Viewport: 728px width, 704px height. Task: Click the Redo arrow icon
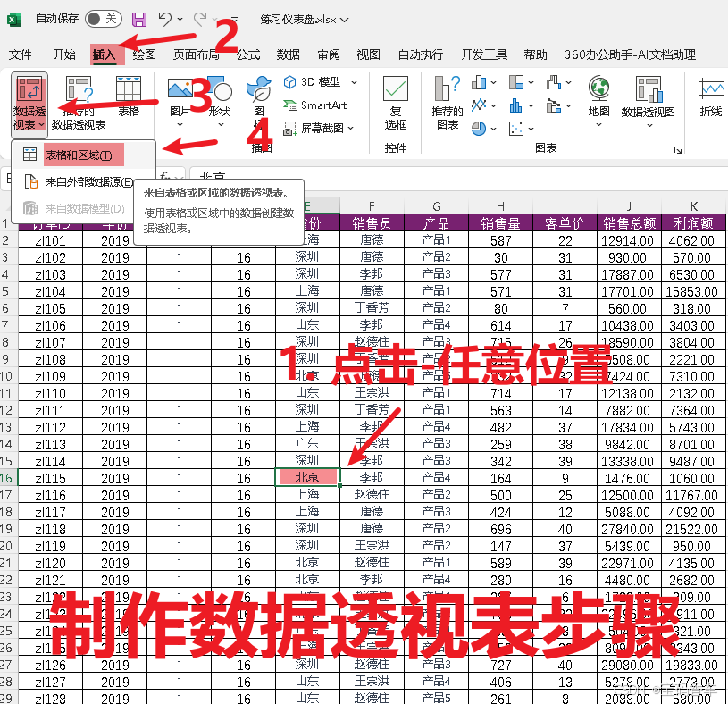click(x=200, y=19)
